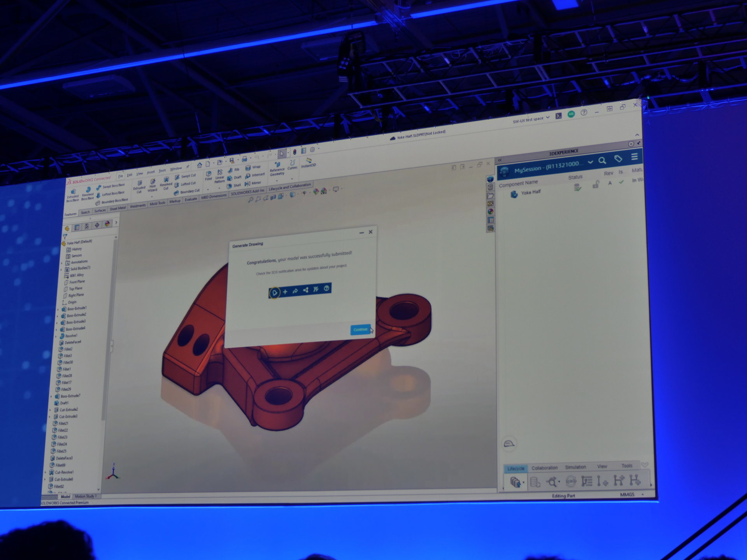Minimize the Generate Drawing dialog
The image size is (747, 560).
(x=361, y=233)
